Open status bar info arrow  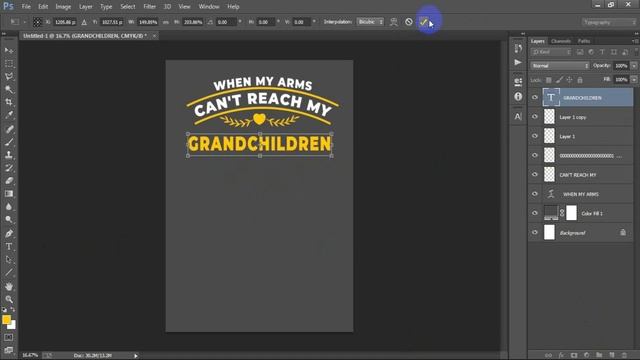(136, 356)
